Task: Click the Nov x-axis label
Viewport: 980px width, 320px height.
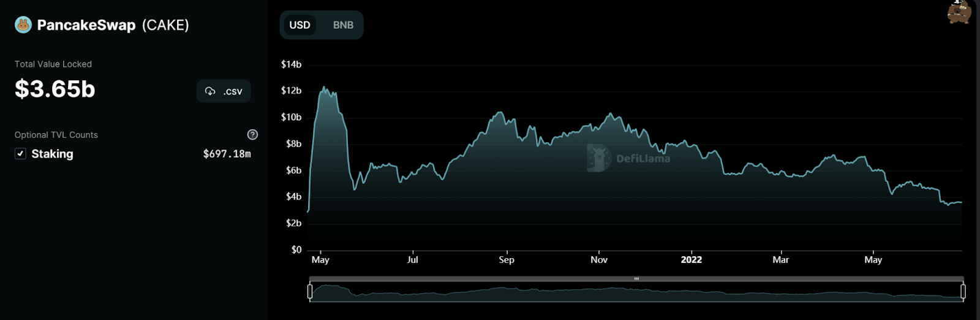Action: (599, 260)
